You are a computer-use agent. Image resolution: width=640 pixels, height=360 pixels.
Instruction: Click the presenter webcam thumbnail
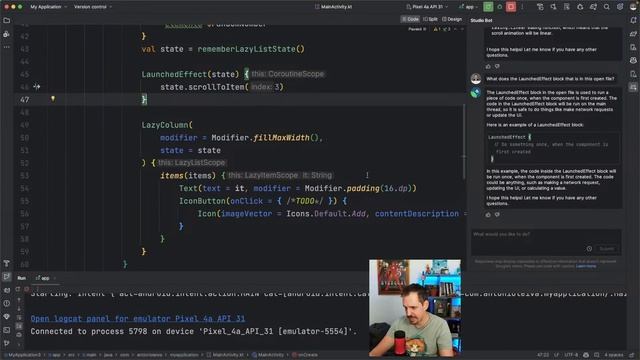(415, 308)
